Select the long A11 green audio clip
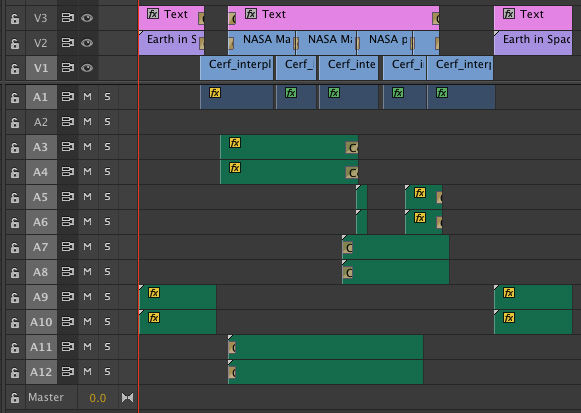Screen dimensions: 581x413 325,347
